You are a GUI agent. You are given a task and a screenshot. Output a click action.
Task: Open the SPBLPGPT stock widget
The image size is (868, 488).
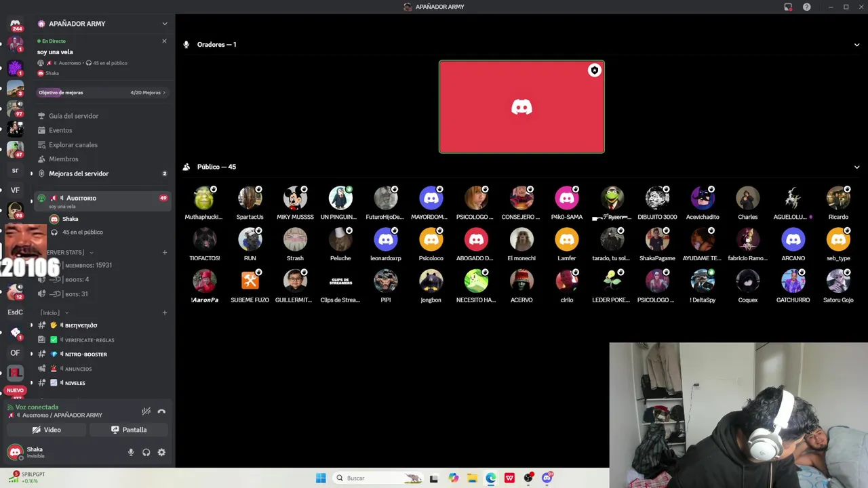coord(27,477)
